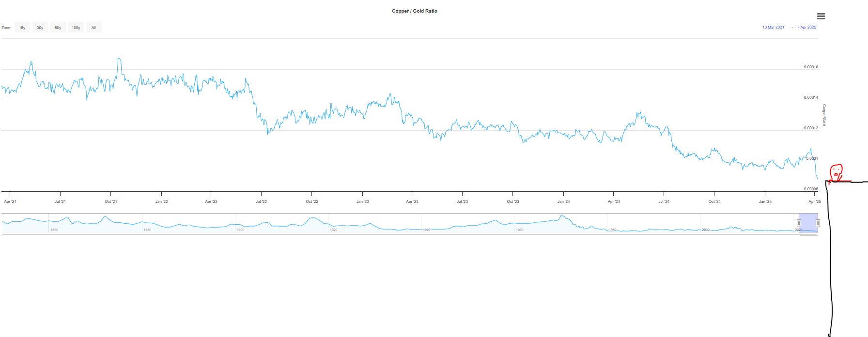
Task: Click the Jan '22 x-axis label
Action: pos(162,201)
